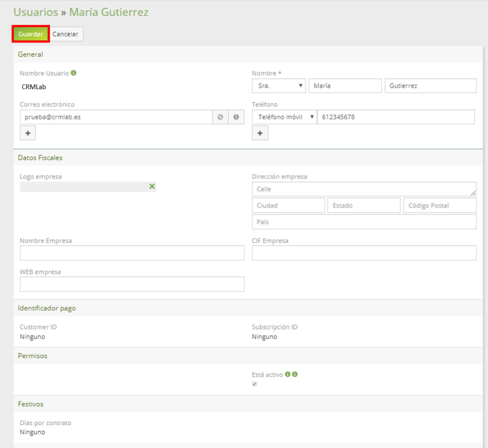488x448 pixels.
Task: Click Ninguno value under Customer ID
Action: [32, 337]
